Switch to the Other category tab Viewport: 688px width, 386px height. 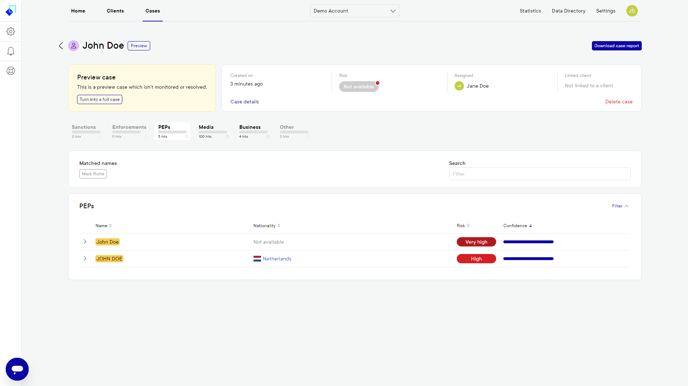[x=294, y=131]
